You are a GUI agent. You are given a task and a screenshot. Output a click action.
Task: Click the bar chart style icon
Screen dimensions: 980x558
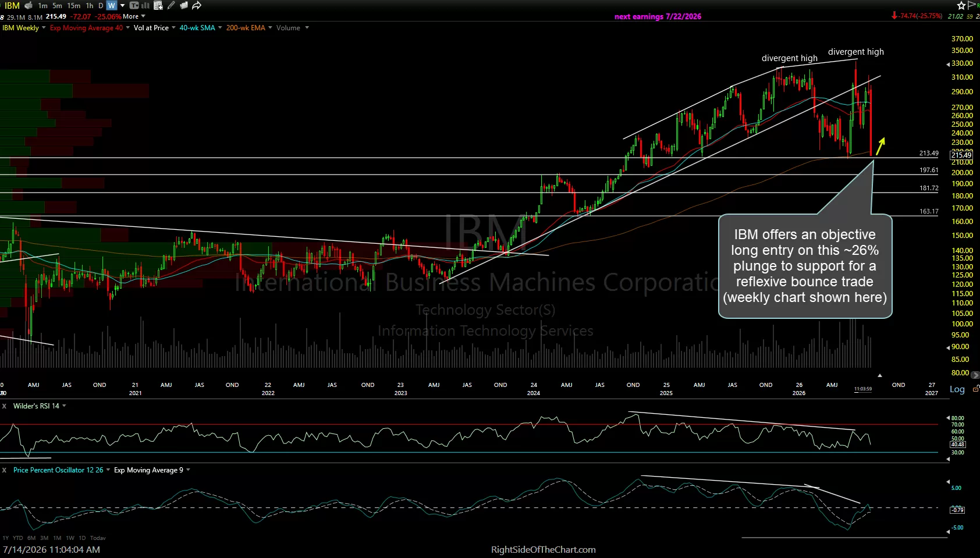click(x=145, y=5)
